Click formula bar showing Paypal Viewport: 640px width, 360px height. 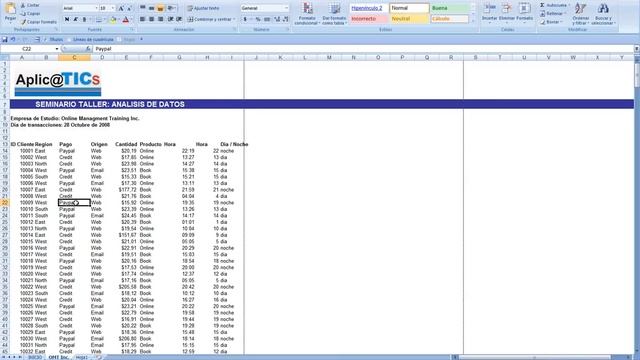pos(363,49)
